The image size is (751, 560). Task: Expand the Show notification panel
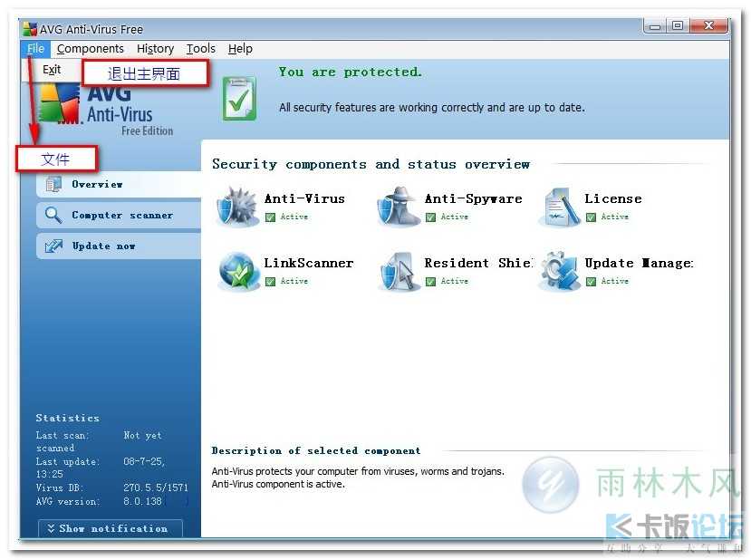pyautogui.click(x=109, y=528)
